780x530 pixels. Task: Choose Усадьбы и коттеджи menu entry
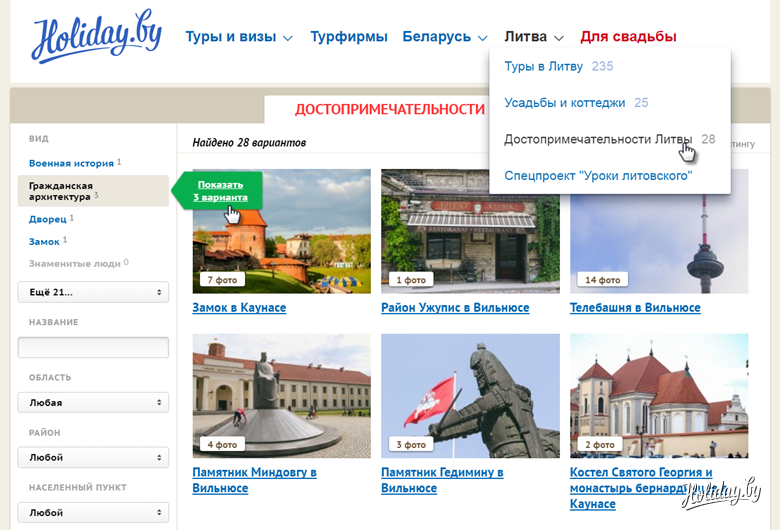coord(565,102)
